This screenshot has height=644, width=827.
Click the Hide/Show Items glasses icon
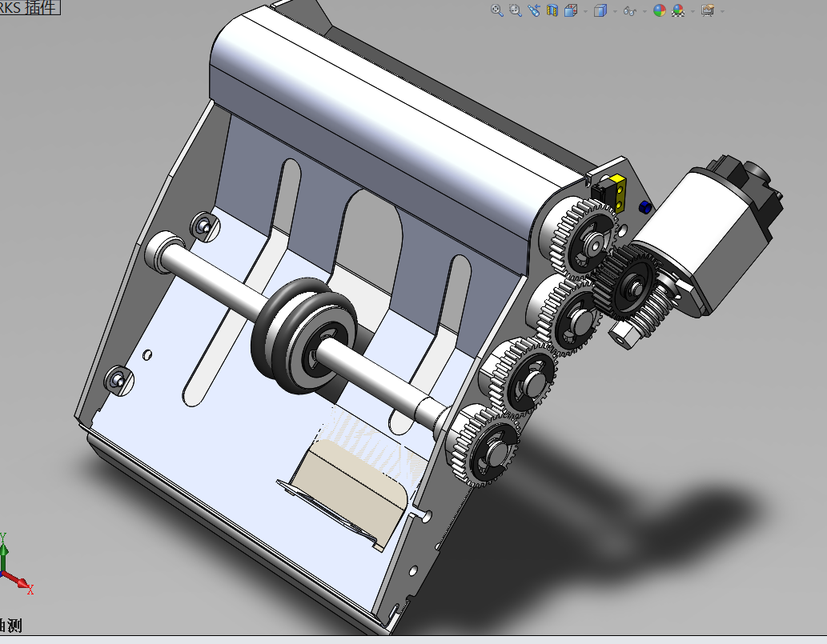point(630,10)
